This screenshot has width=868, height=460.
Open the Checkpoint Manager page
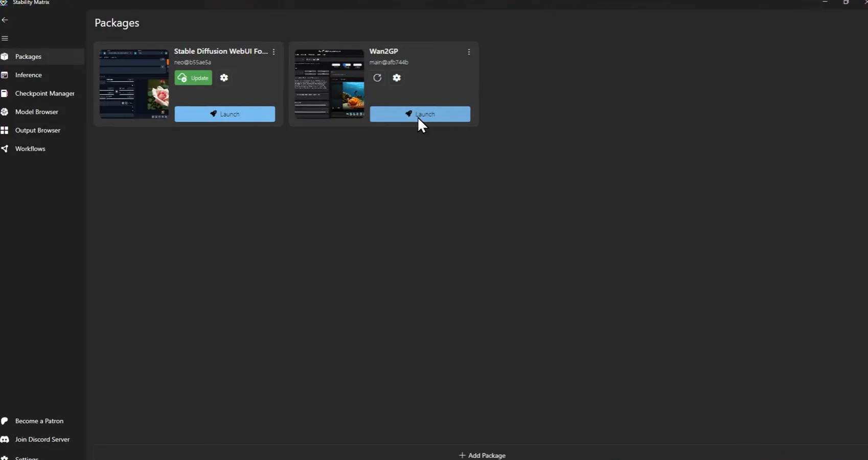(x=42, y=94)
